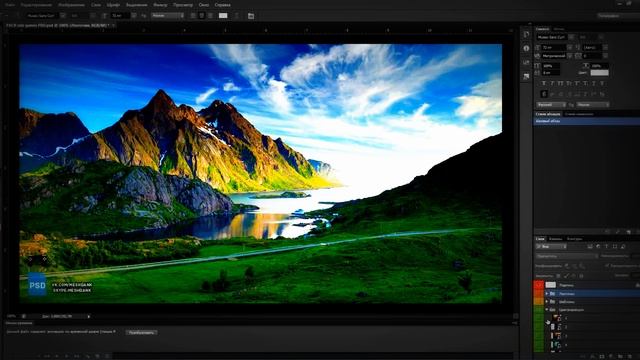The height and width of the screenshot is (360, 640).
Task: Center text using the options bar icon
Action: tap(202, 16)
